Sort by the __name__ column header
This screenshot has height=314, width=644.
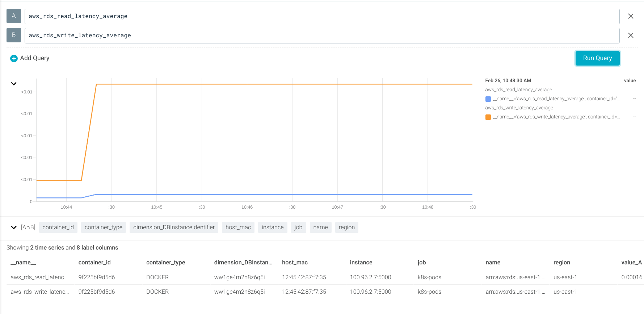tap(23, 263)
